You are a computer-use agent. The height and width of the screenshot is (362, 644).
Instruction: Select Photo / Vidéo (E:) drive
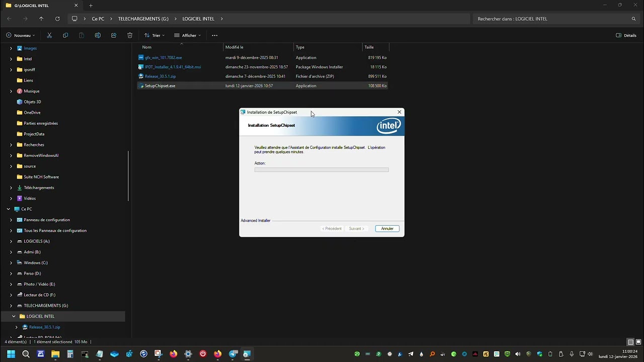[x=39, y=284]
